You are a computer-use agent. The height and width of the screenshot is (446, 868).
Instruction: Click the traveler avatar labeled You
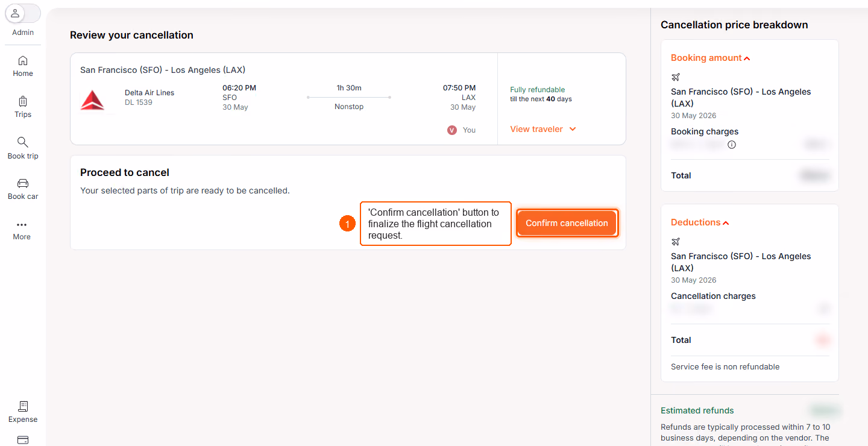pos(452,130)
